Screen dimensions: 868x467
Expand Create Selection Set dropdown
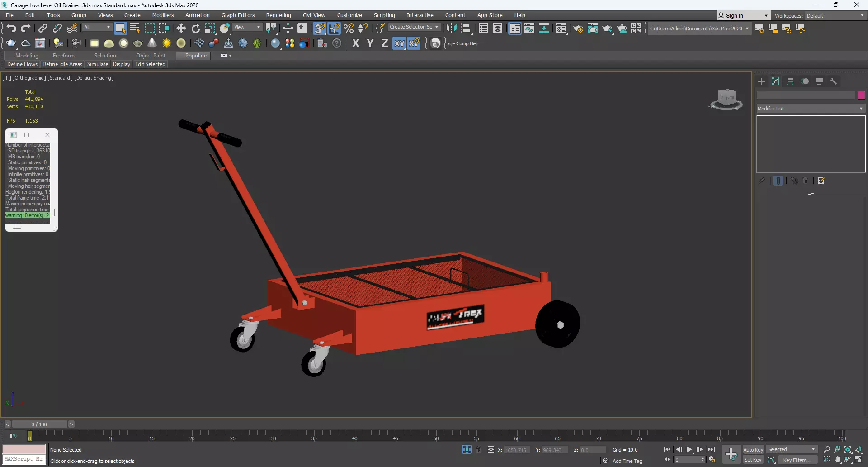coord(414,27)
